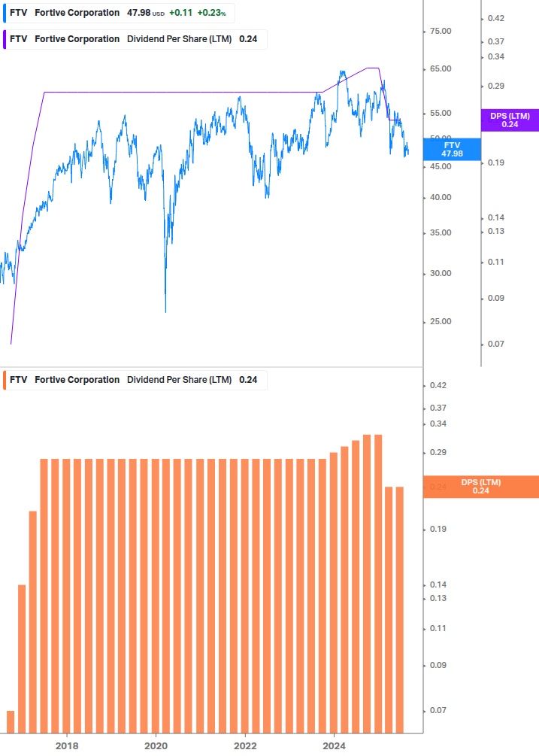
Task: Open the Fortive Corporation price legend name
Action: pos(77,13)
